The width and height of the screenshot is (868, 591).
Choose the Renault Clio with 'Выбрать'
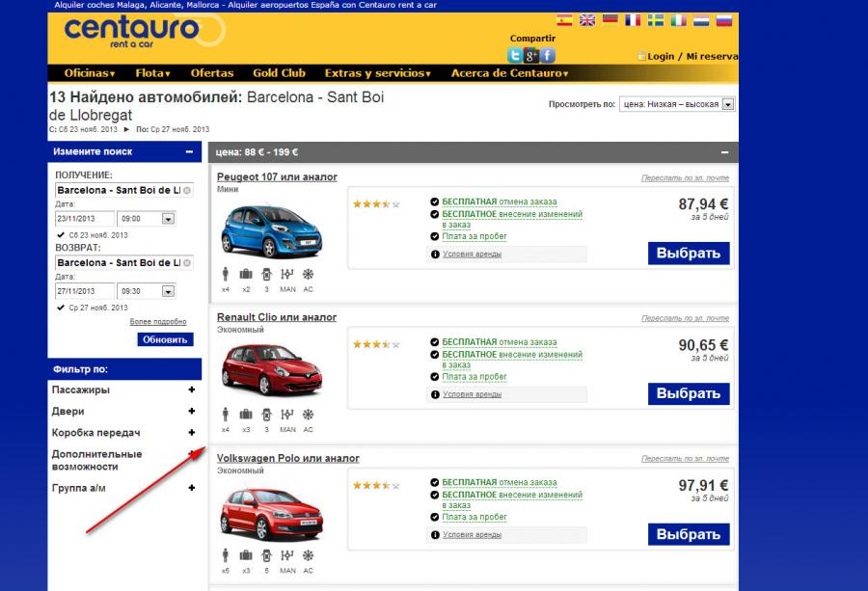(689, 394)
